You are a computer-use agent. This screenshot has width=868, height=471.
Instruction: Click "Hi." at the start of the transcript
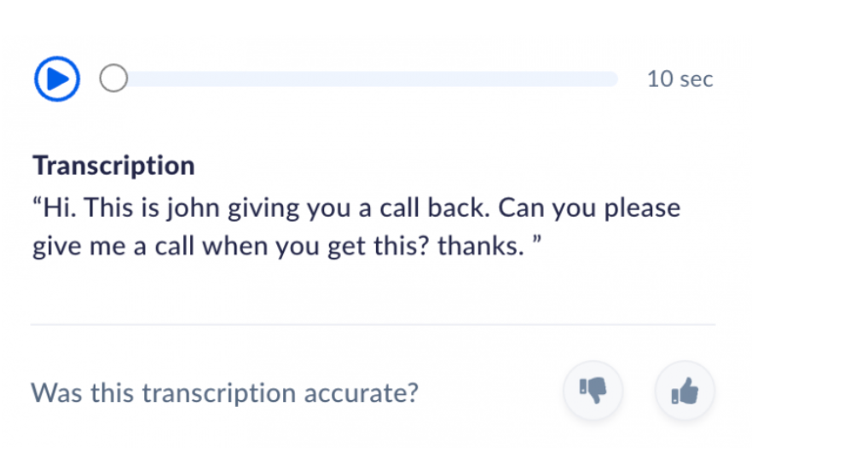click(59, 208)
